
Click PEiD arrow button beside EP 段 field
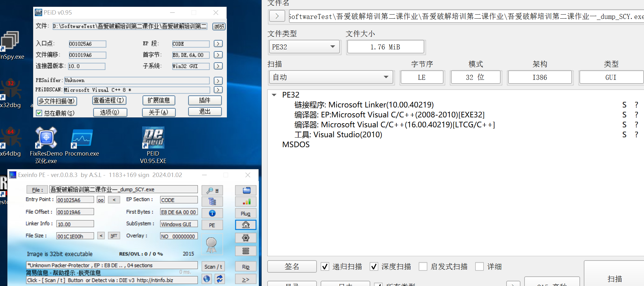pos(218,44)
